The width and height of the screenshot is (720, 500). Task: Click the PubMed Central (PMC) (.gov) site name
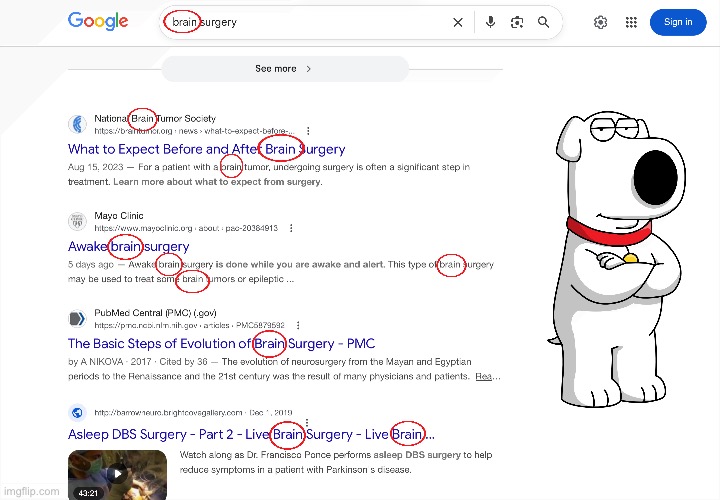[x=155, y=313]
